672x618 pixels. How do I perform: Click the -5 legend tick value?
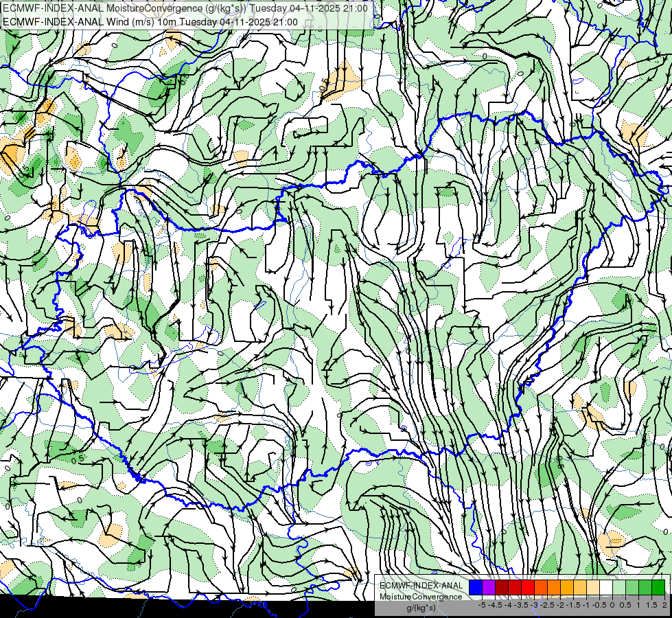(482, 605)
